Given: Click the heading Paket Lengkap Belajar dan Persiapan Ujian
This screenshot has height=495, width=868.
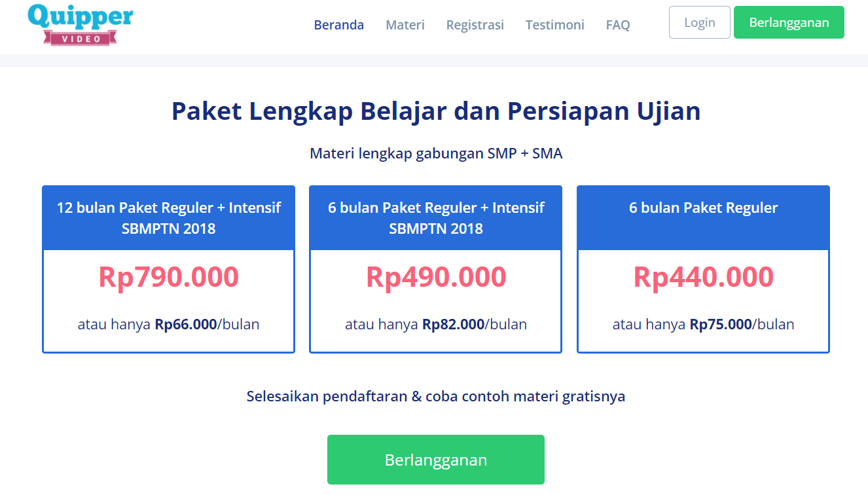Looking at the screenshot, I should 435,111.
